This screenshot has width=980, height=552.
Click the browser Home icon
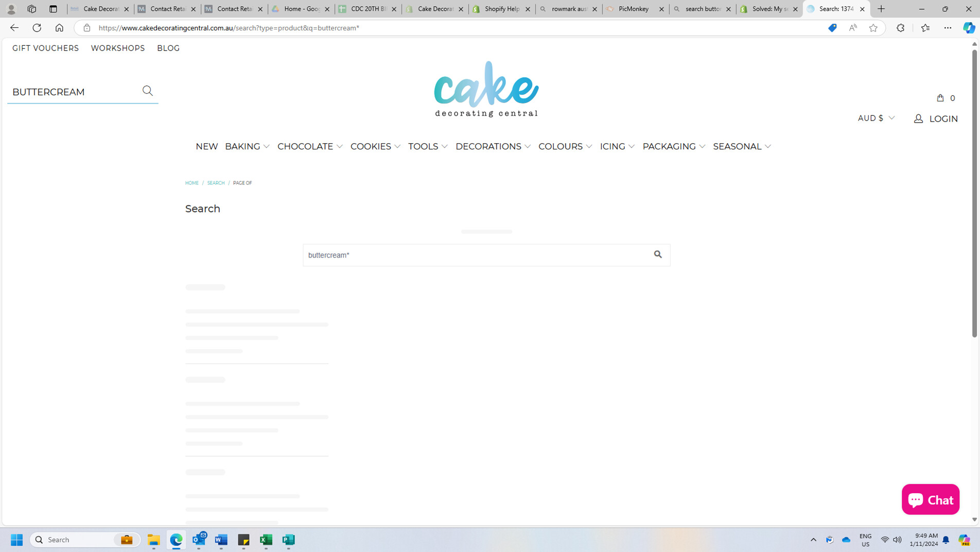point(59,28)
